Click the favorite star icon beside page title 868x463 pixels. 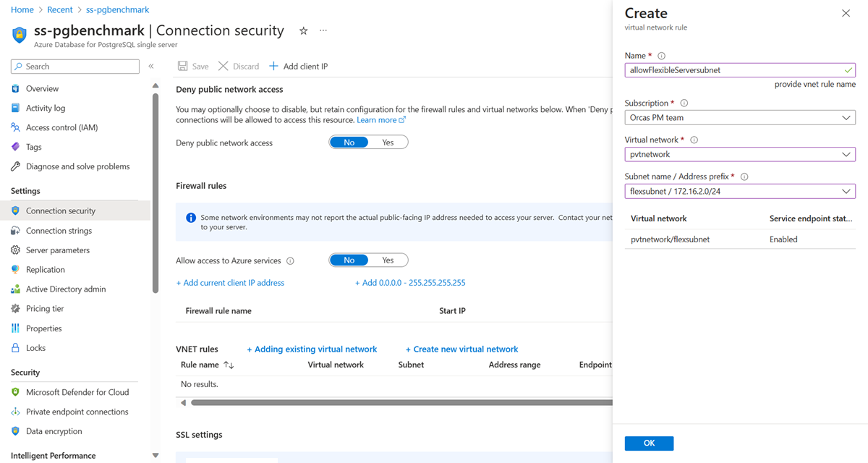(x=303, y=31)
